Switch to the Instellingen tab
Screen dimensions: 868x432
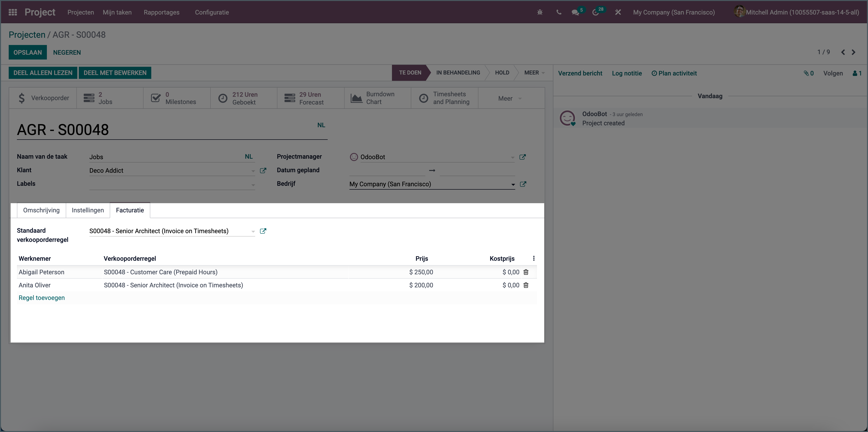click(88, 210)
